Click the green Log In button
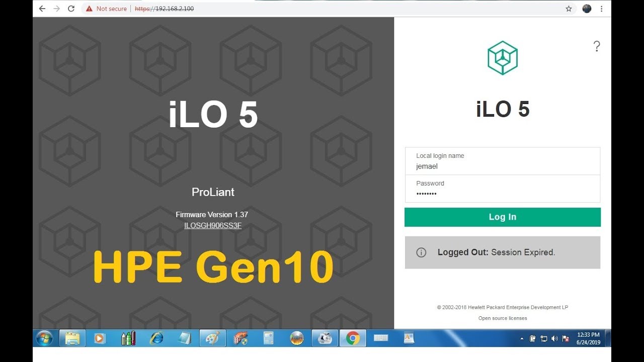The height and width of the screenshot is (362, 644). (502, 217)
